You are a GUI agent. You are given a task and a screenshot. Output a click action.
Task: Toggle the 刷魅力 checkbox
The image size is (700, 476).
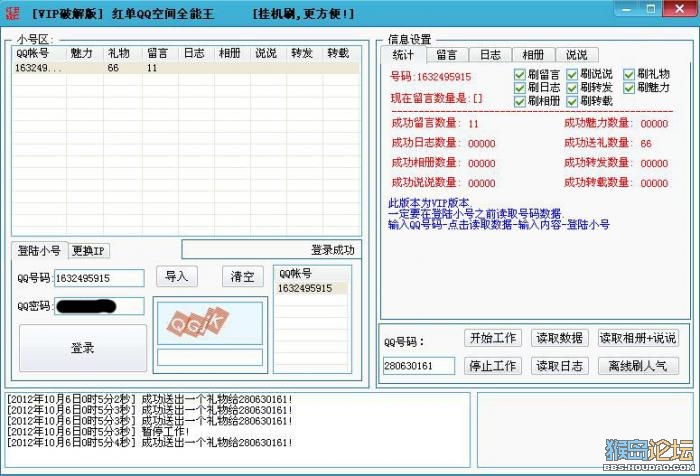[629, 88]
